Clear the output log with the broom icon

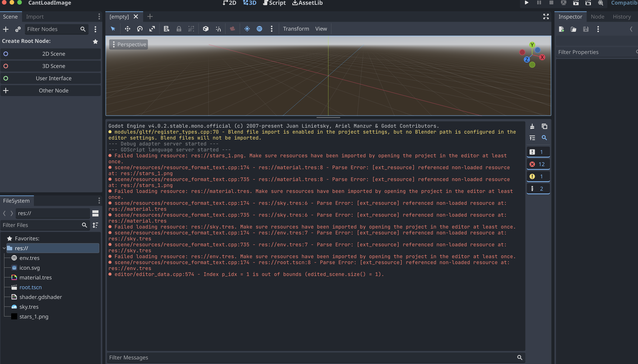[x=532, y=126]
